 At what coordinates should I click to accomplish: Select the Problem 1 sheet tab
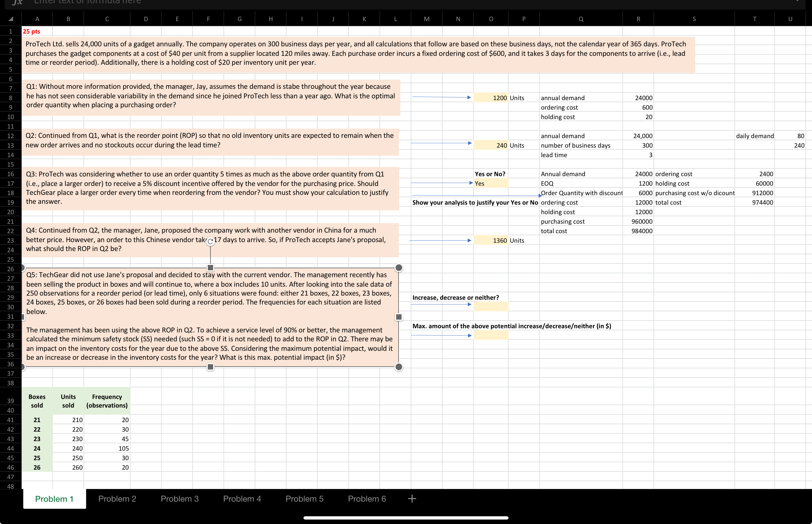[x=54, y=499]
